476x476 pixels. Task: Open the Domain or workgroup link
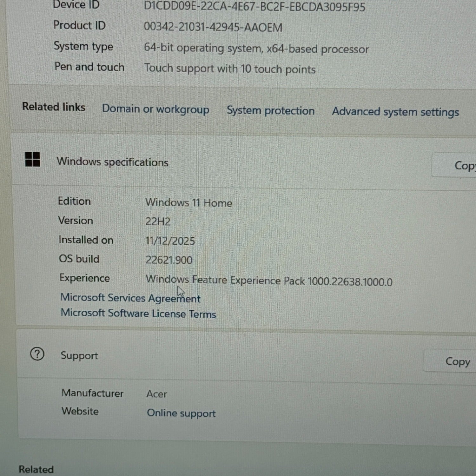click(155, 109)
